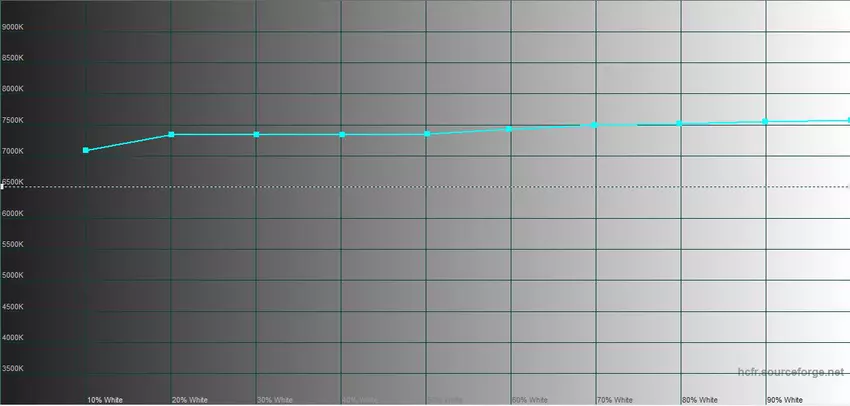Click the "60% White" x-axis label
Screen dimensions: 850x406
pyautogui.click(x=529, y=399)
